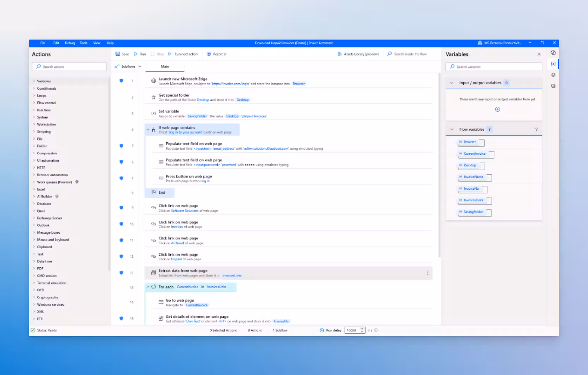Image resolution: width=588 pixels, height=375 pixels.
Task: Click the Software Solutions link in step 9
Action: (x=184, y=211)
